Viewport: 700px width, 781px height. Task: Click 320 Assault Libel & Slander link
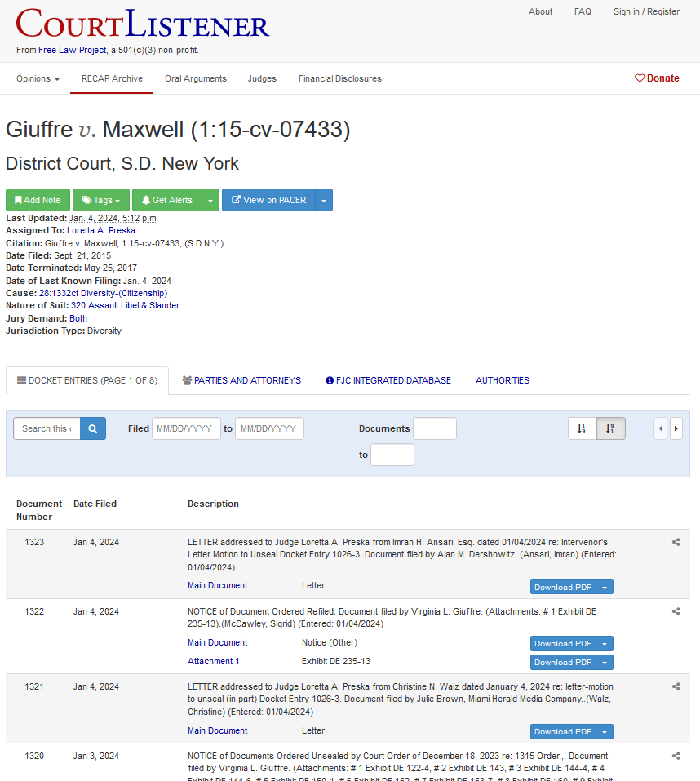coord(125,305)
